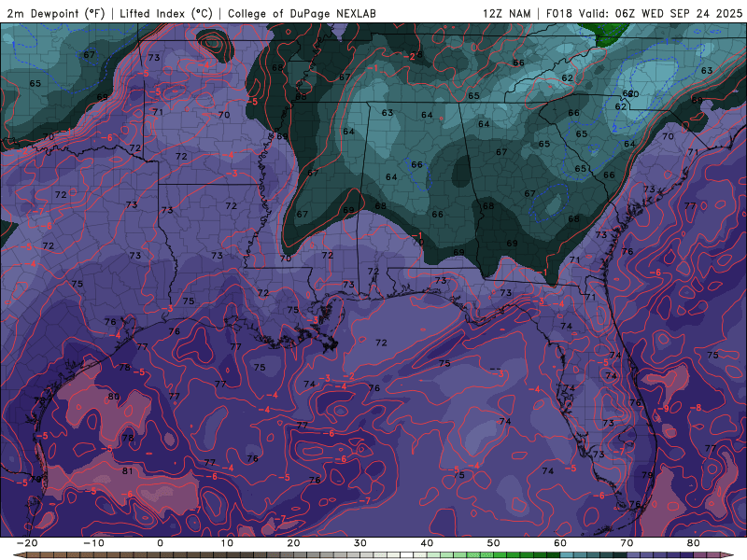Click the -20 tick label on the color scale
Image resolution: width=747 pixels, height=560 pixels.
pos(27,543)
